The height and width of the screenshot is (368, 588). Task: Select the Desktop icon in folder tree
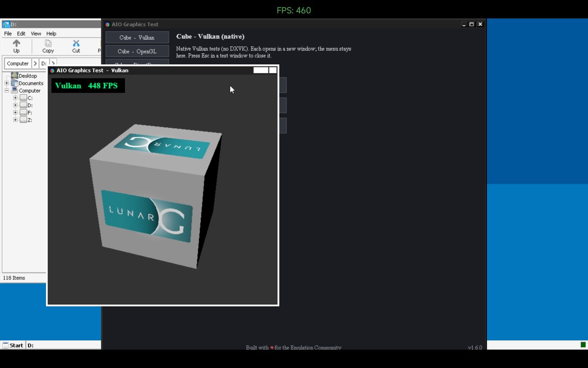15,76
